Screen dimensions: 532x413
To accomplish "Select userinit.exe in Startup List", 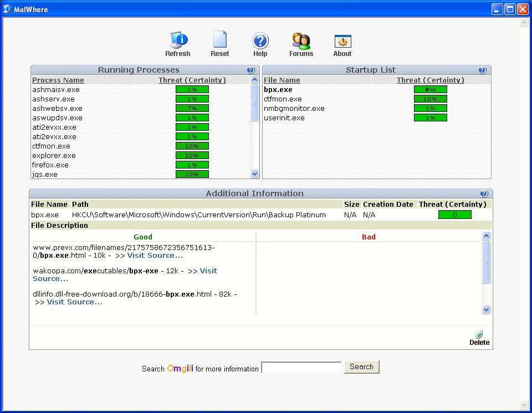I will (x=284, y=118).
